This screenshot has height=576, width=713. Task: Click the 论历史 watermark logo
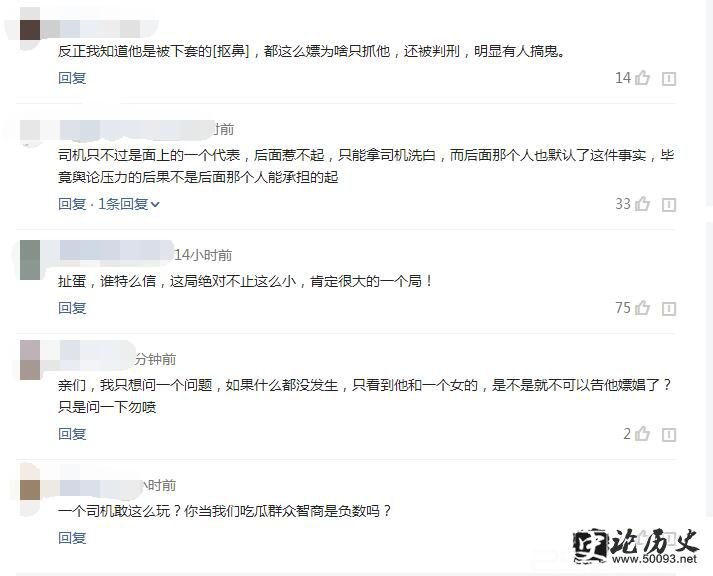click(635, 546)
